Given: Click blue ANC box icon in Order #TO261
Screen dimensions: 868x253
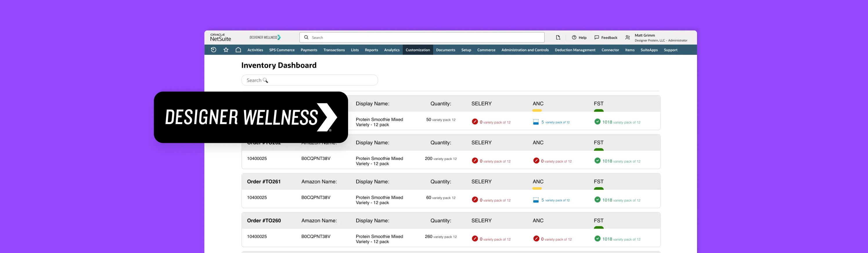Looking at the screenshot, I should pyautogui.click(x=536, y=200).
